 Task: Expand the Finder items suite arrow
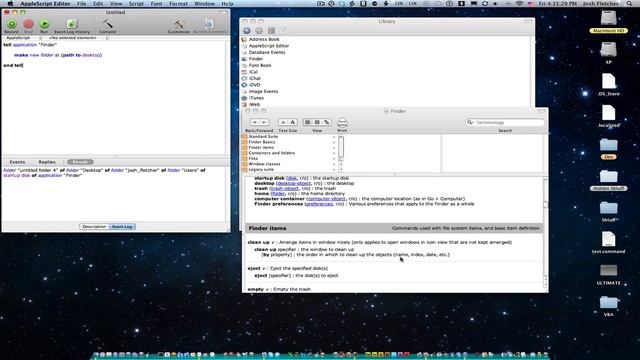point(334,148)
